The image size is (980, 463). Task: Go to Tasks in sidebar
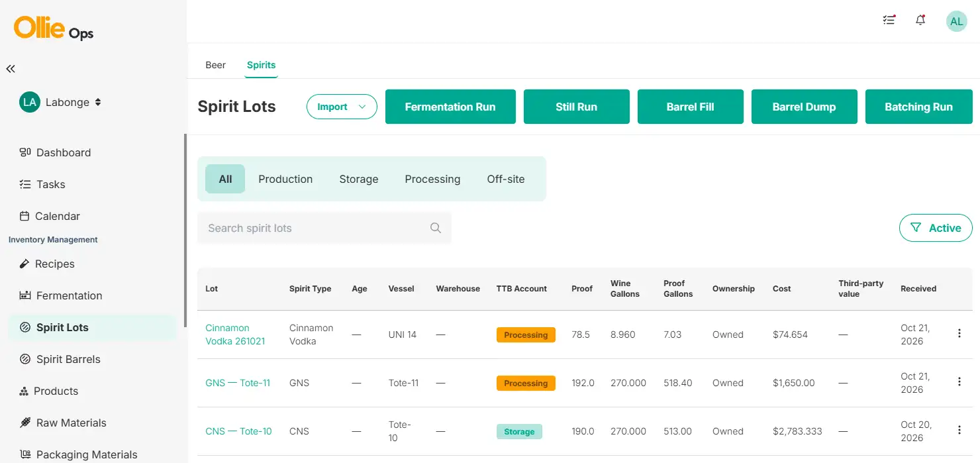(x=51, y=184)
